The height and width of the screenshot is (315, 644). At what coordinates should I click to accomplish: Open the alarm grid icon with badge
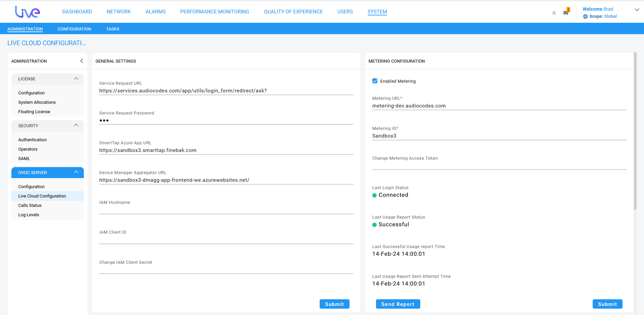pyautogui.click(x=567, y=11)
